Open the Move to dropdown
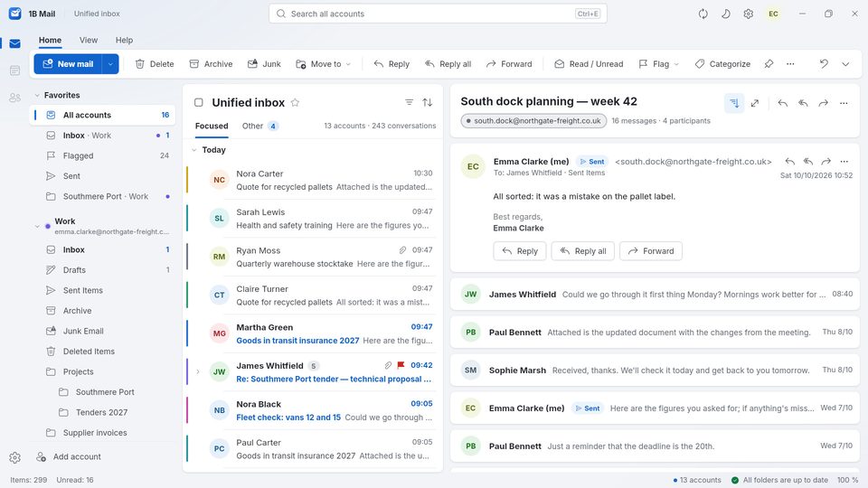Image resolution: width=868 pixels, height=488 pixels. tap(324, 64)
